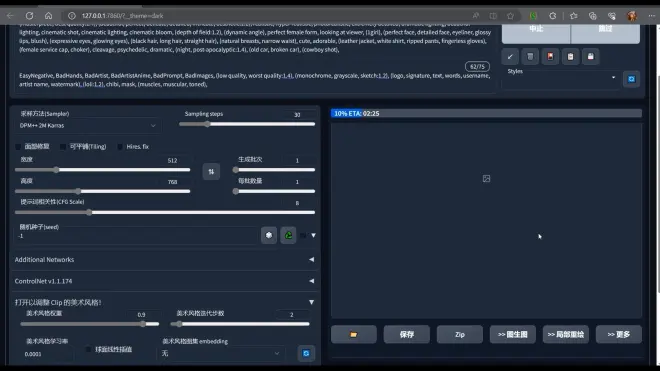Click the negative prompt text area

coord(255,80)
